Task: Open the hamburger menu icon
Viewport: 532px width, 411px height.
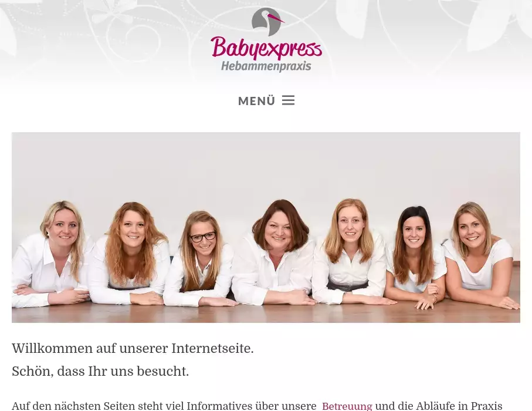Action: tap(288, 100)
